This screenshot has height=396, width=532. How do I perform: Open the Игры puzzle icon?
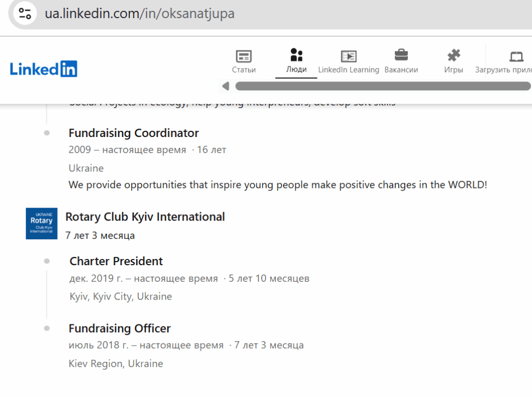[x=454, y=55]
